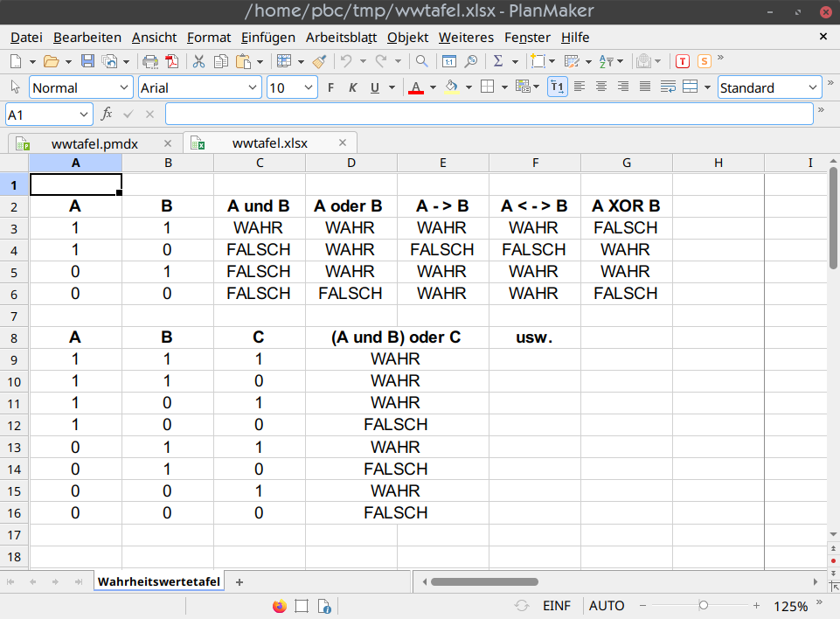This screenshot has height=619, width=840.
Task: Export to PDF using the red PDF icon
Action: [x=172, y=61]
